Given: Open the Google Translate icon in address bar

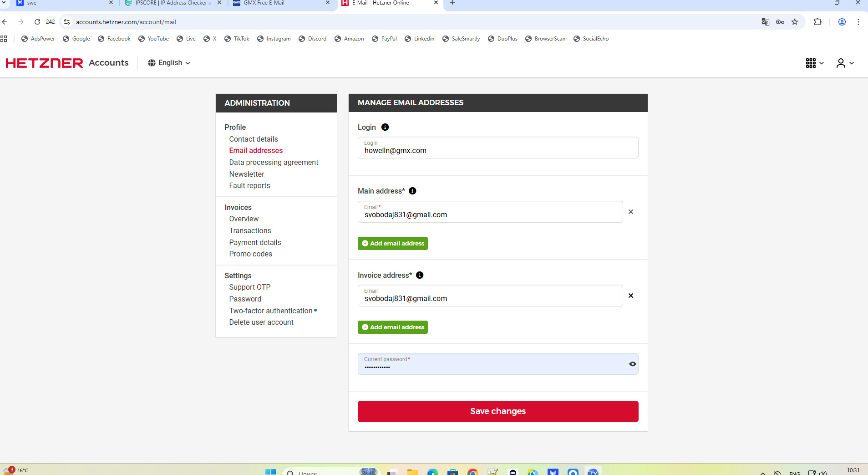Looking at the screenshot, I should point(766,22).
